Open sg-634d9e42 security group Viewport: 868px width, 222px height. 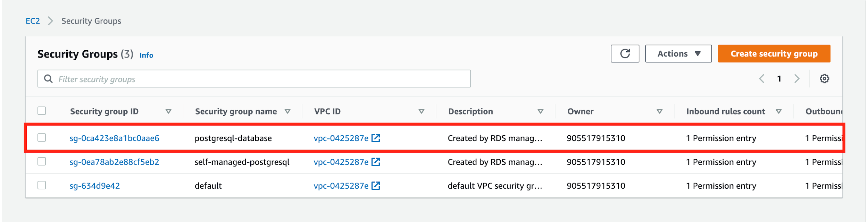pyautogui.click(x=94, y=186)
